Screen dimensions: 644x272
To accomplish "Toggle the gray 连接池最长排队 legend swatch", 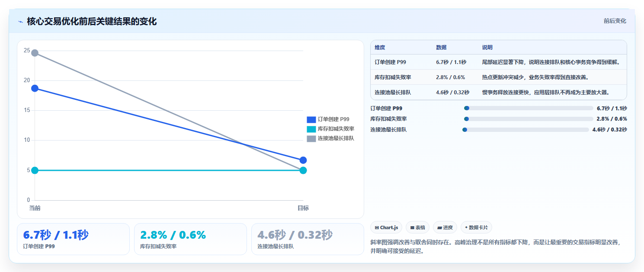I will click(311, 138).
